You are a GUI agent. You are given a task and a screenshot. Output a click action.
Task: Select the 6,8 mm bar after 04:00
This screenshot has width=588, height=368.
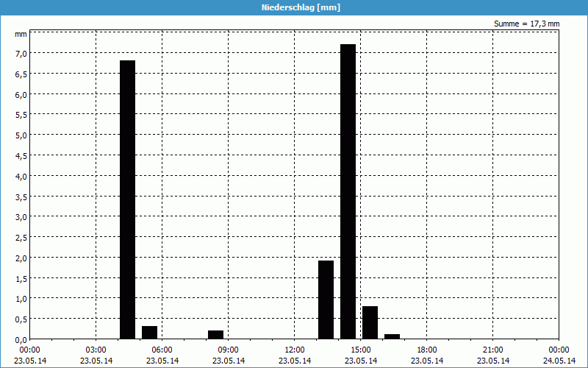click(127, 199)
